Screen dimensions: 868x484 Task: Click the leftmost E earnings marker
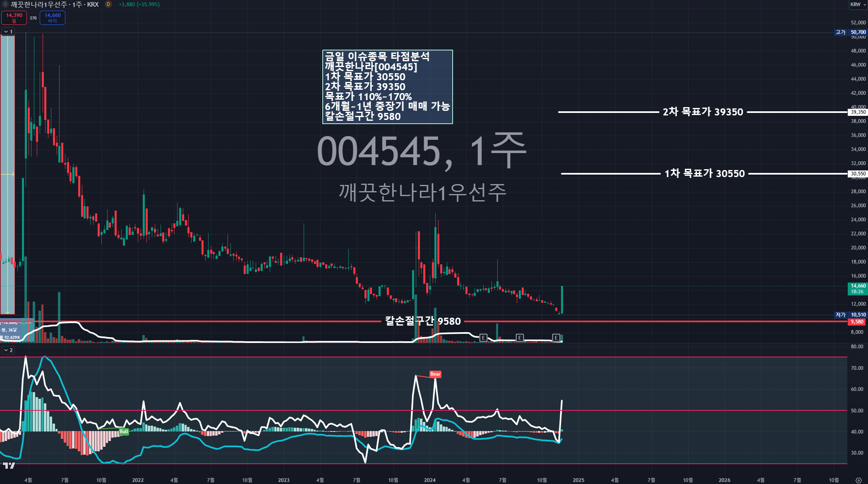(483, 338)
